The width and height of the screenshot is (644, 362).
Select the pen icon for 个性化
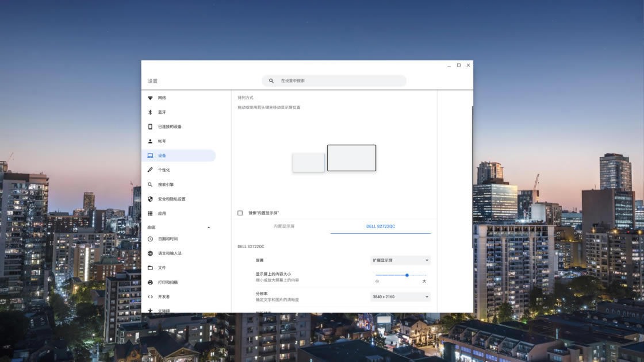[150, 170]
